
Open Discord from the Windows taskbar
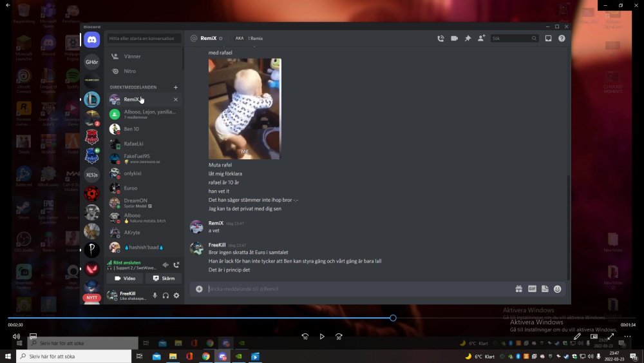[x=222, y=357]
